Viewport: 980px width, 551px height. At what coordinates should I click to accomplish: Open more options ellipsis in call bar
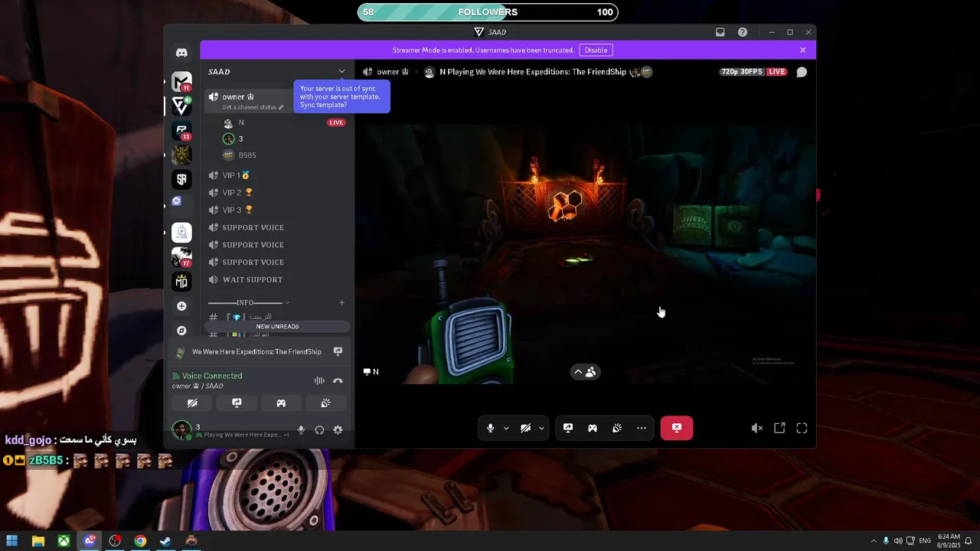coord(642,429)
